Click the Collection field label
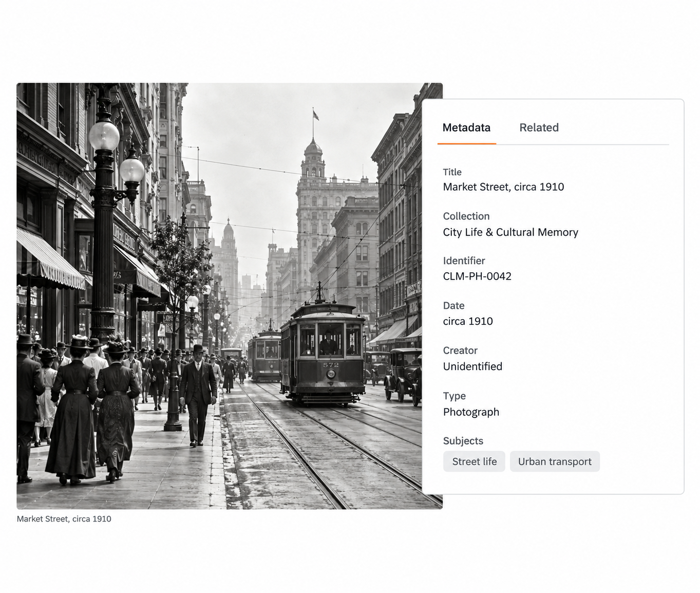The image size is (700, 593). (x=466, y=216)
